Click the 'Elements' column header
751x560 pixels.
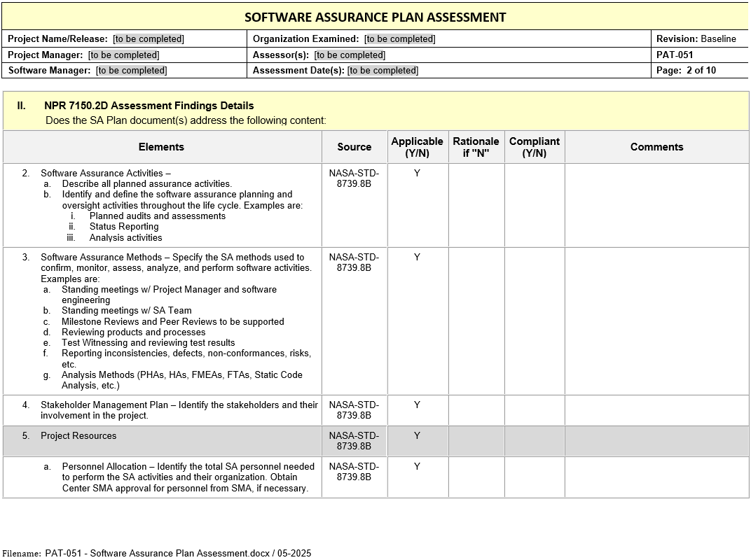(x=161, y=147)
